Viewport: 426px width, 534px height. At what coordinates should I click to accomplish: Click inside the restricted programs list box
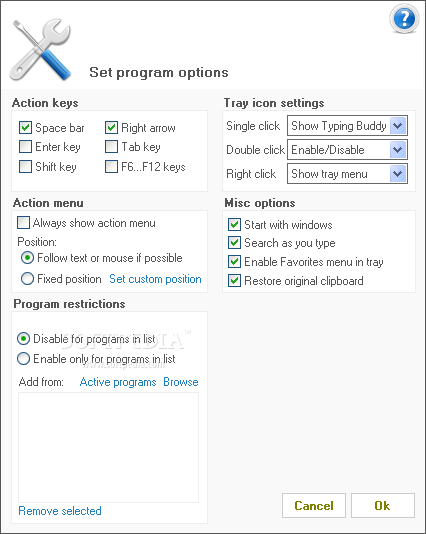point(108,447)
